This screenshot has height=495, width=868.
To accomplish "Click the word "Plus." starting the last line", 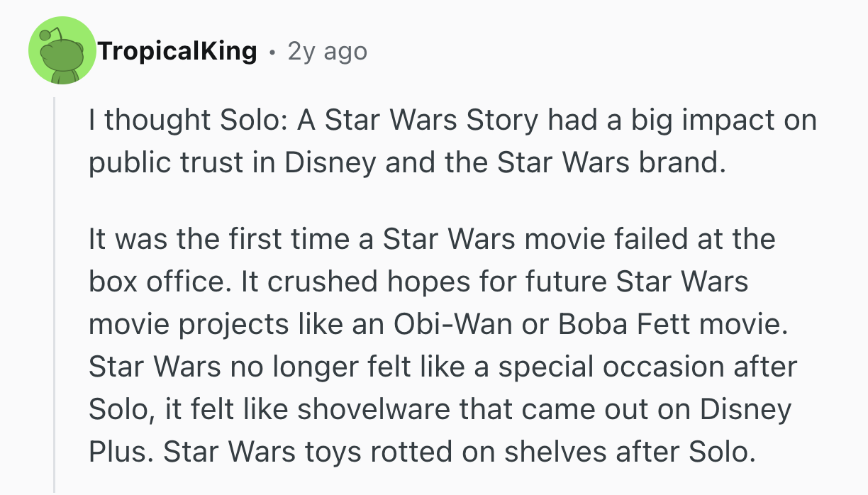I will (x=120, y=452).
